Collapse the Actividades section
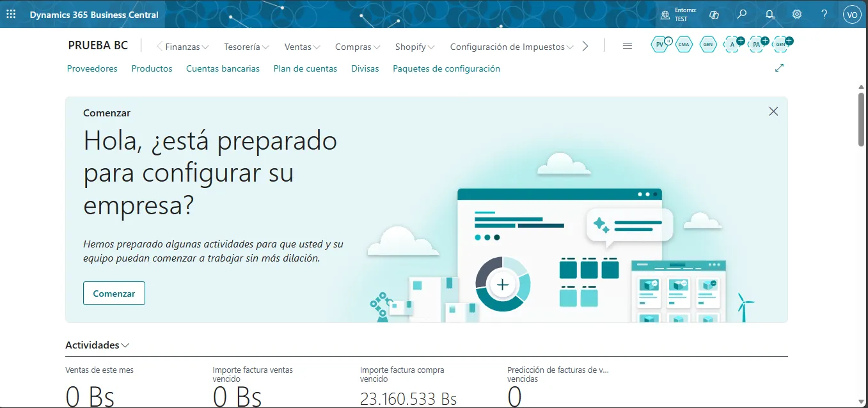 97,345
